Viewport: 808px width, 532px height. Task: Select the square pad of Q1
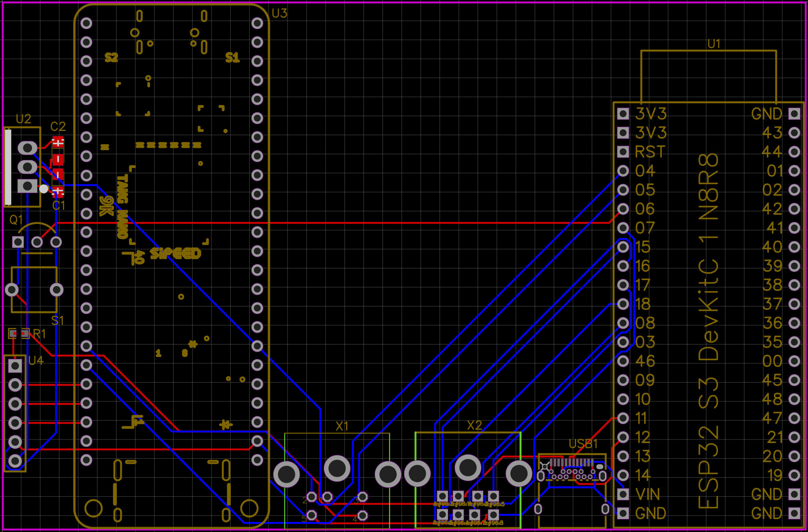pyautogui.click(x=18, y=242)
